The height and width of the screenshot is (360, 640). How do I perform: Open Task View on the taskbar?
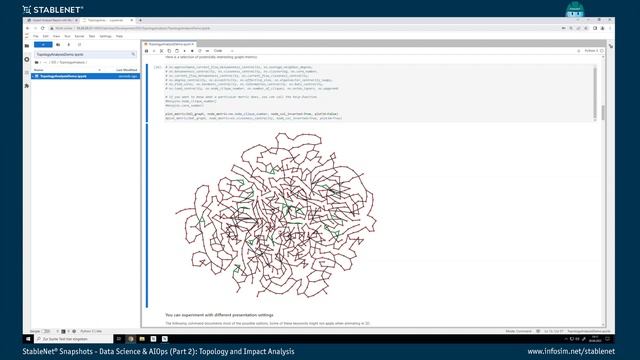click(119, 339)
